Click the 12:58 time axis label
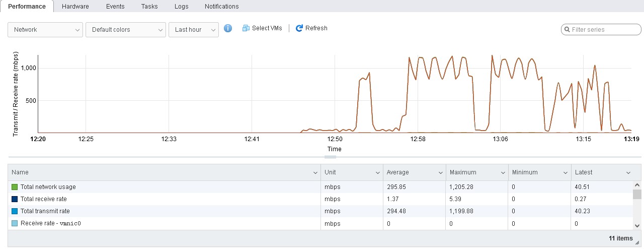This screenshot has width=644, height=249. [418, 139]
